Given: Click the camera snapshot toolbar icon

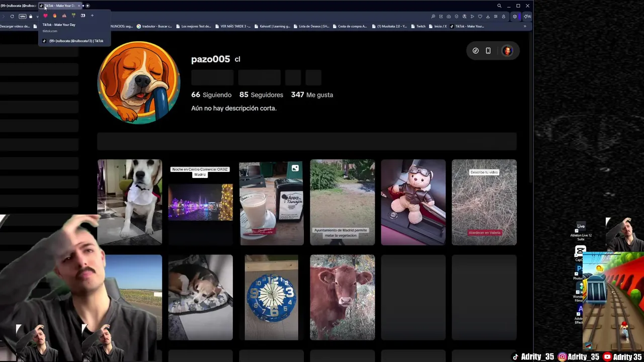Looking at the screenshot, I should click(449, 16).
